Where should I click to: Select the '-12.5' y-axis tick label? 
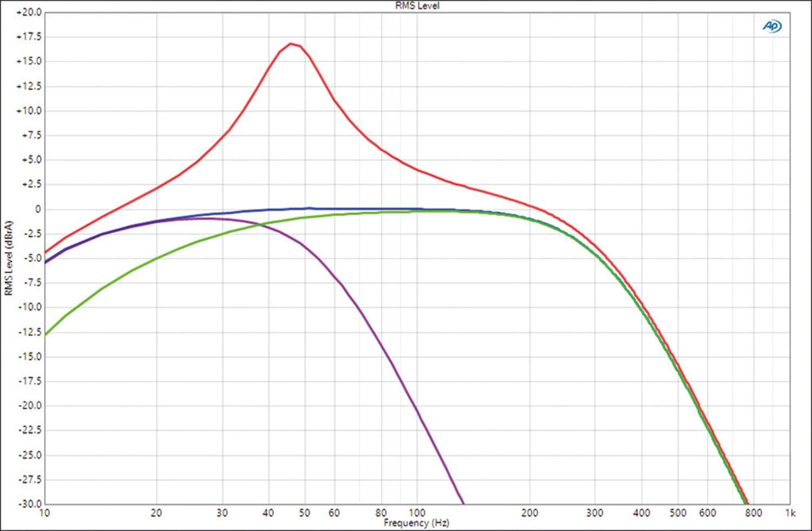(30, 332)
